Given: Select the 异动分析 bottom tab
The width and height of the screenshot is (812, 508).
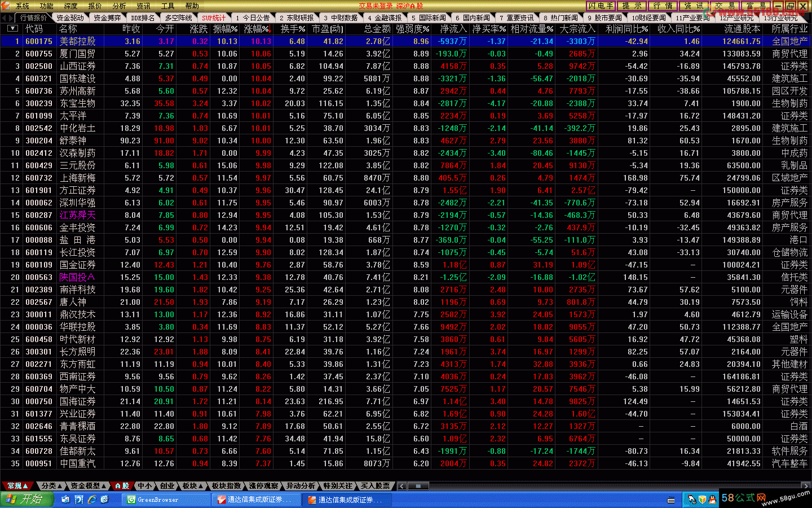Looking at the screenshot, I should tap(301, 485).
